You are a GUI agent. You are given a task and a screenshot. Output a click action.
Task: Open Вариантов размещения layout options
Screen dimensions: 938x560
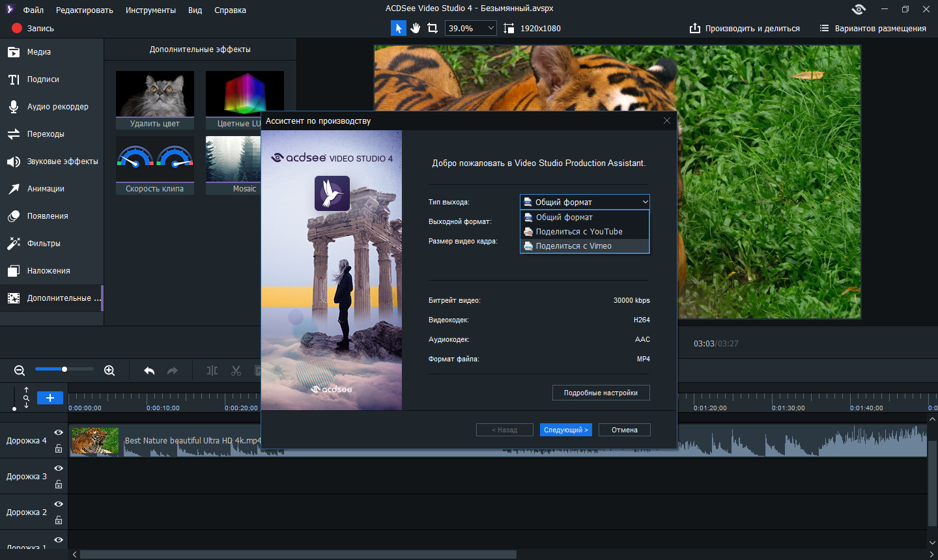click(873, 28)
